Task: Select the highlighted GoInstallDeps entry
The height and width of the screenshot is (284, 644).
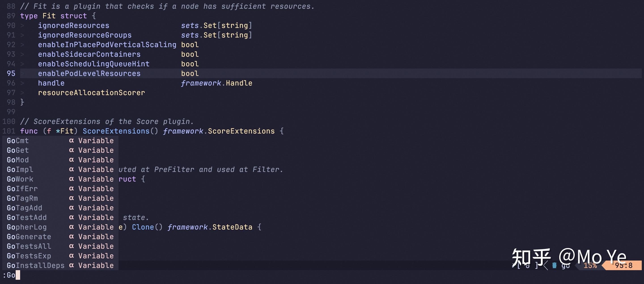Action: pyautogui.click(x=35, y=265)
